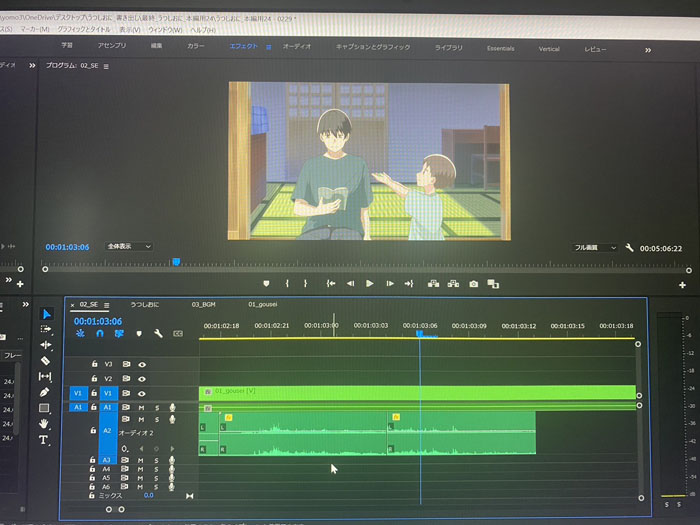Solo the A2 audio track
The image size is (700, 525).
[157, 420]
